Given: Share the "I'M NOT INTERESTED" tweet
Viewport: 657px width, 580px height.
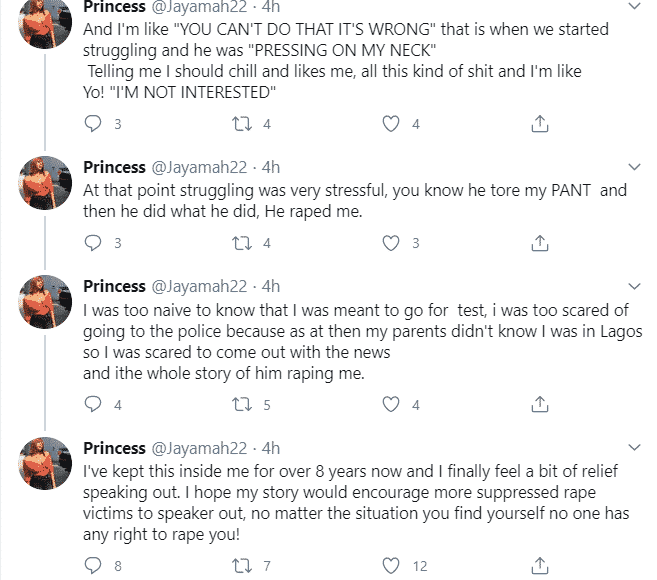Looking at the screenshot, I should point(539,124).
